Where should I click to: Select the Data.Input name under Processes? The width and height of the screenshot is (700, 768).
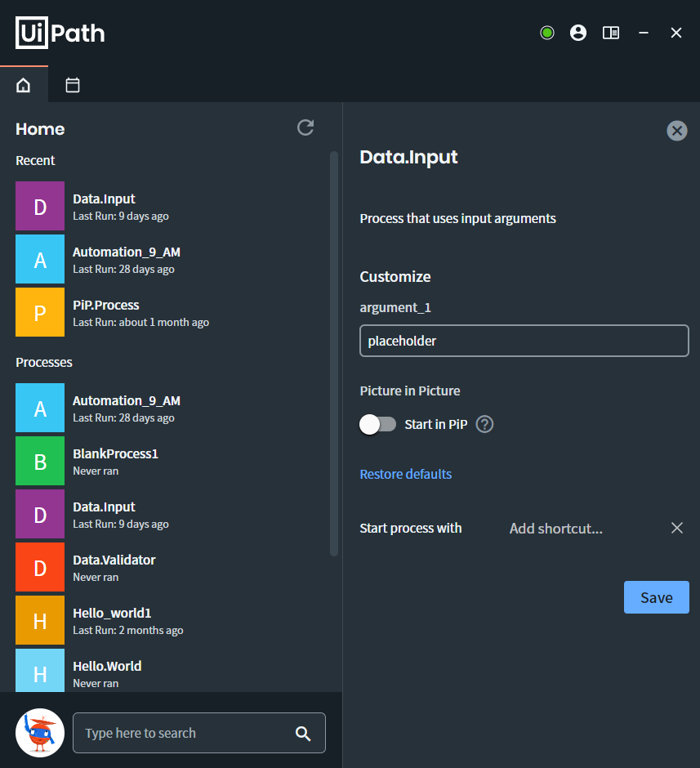[104, 507]
